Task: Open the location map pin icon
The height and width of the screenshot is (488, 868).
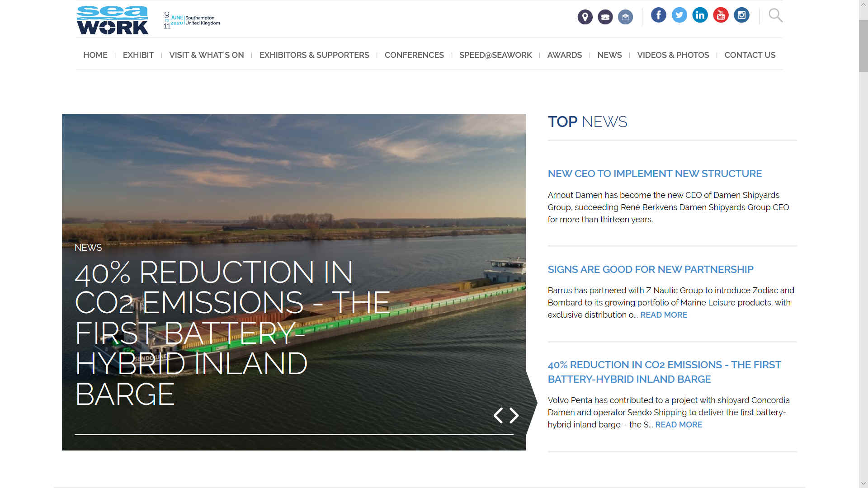Action: 585,17
